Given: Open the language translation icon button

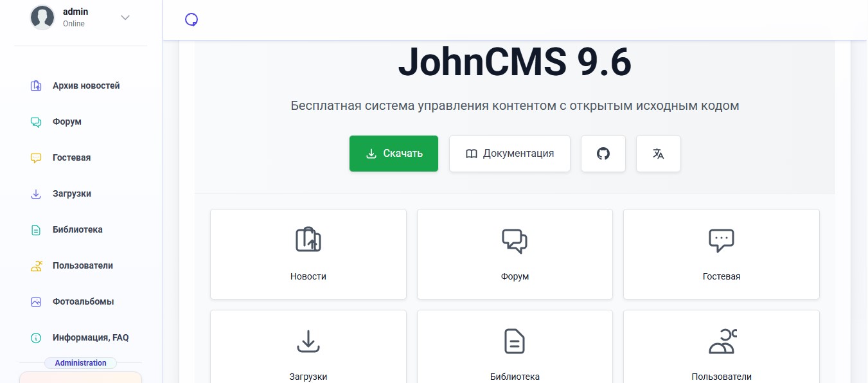Looking at the screenshot, I should tap(658, 154).
